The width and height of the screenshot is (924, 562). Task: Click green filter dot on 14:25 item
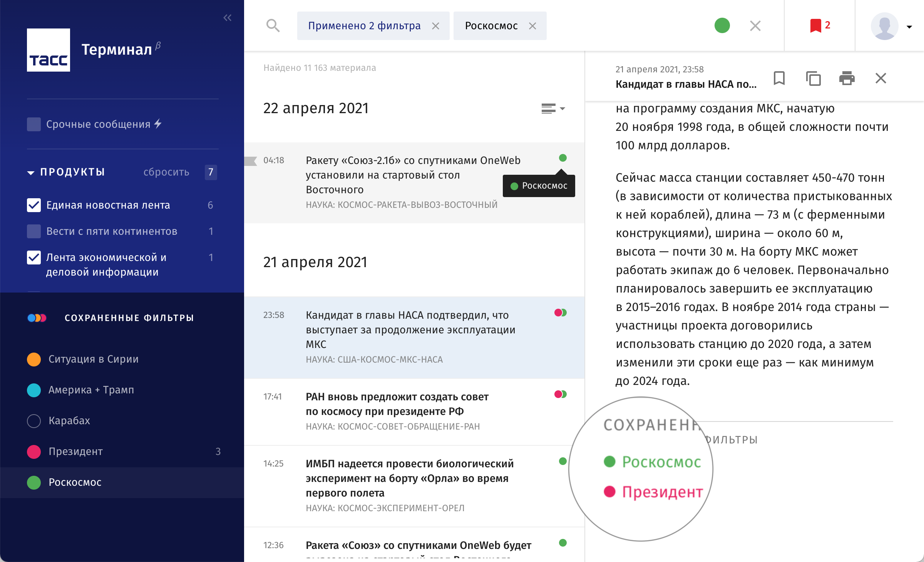coord(563,461)
